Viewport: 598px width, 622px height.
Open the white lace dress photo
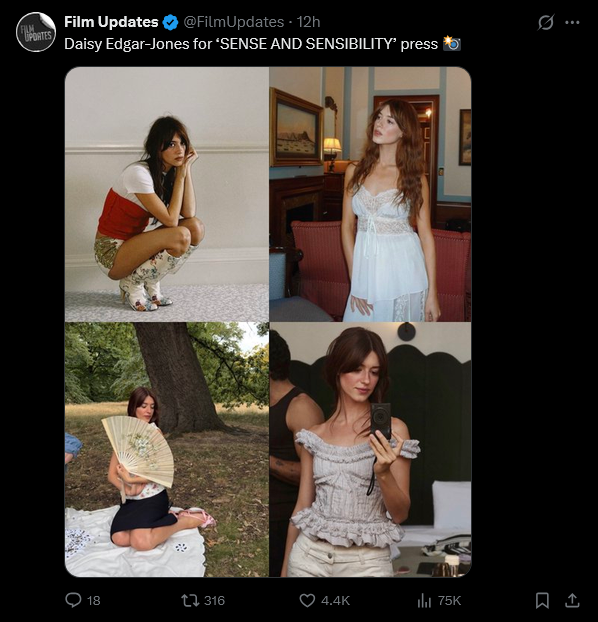(370, 194)
